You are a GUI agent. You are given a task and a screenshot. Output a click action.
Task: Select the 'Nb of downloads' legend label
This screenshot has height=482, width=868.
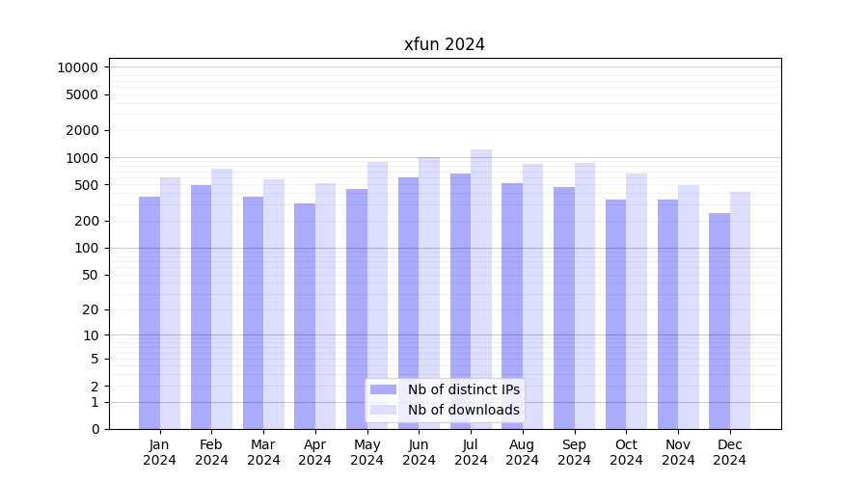tap(463, 410)
